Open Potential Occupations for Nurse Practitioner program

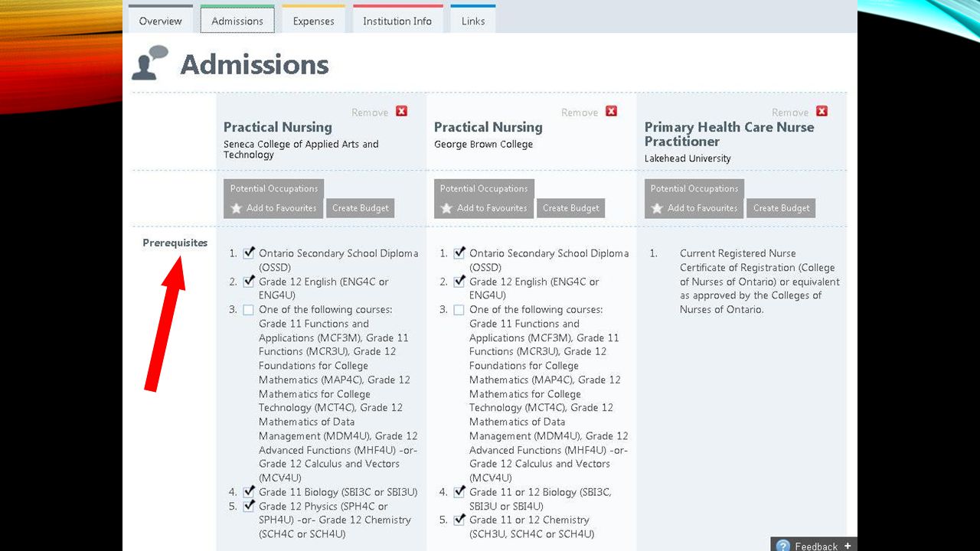pyautogui.click(x=694, y=189)
